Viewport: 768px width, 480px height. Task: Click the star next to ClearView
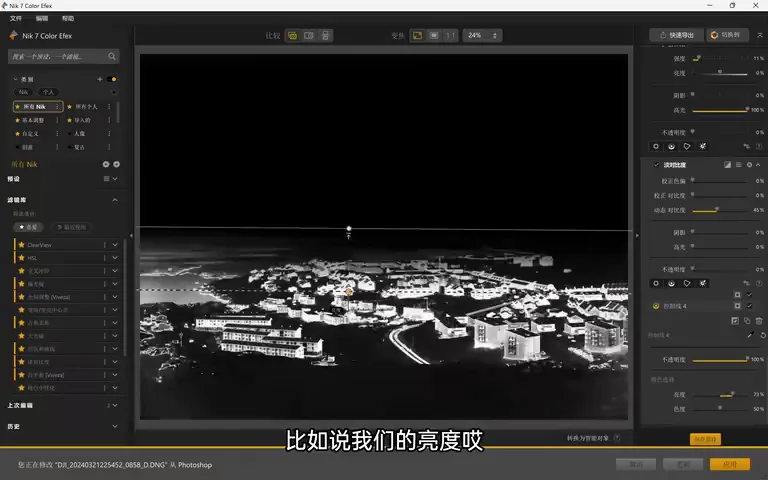coord(22,245)
